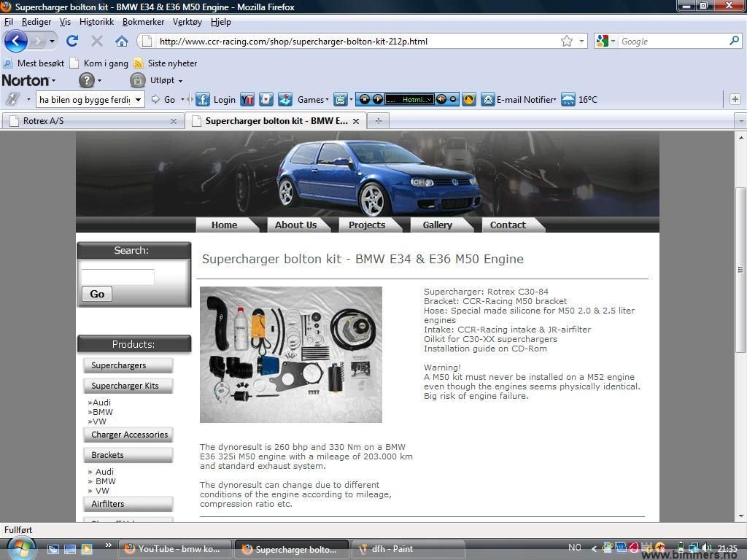The height and width of the screenshot is (560, 747).
Task: Open the search engine selector dropdown
Action: tap(613, 42)
